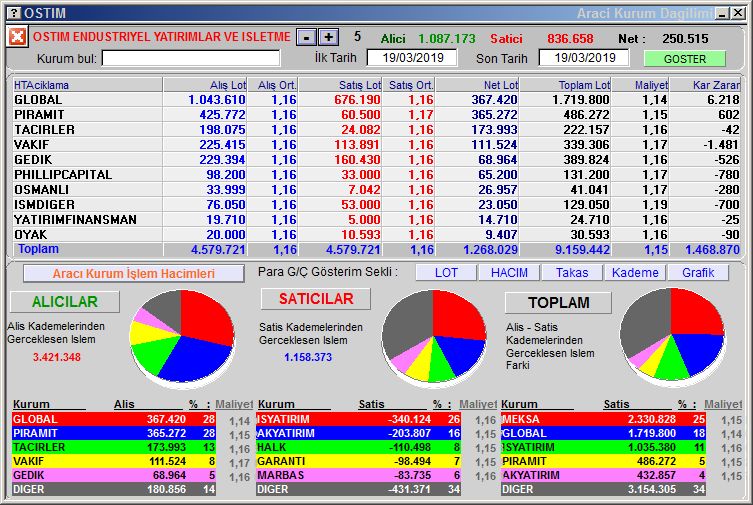Click the yellow GARANTI seller row
The width and height of the screenshot is (753, 505).
359,461
